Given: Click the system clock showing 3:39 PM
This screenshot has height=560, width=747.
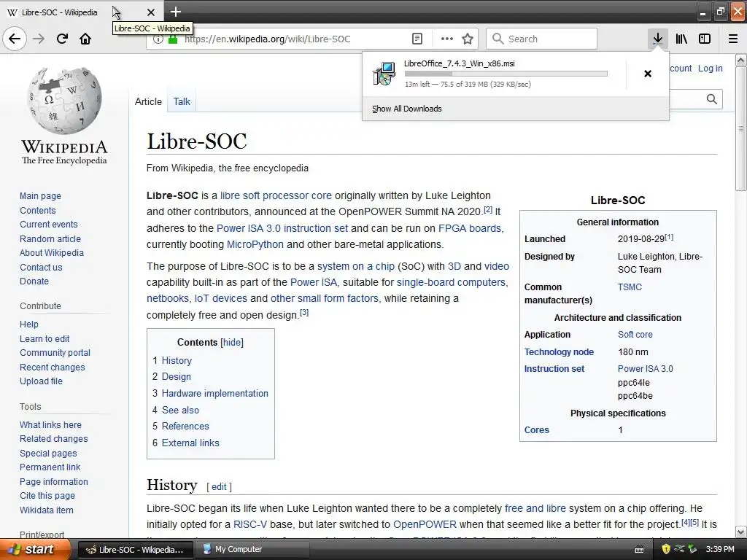Looking at the screenshot, I should (x=720, y=549).
